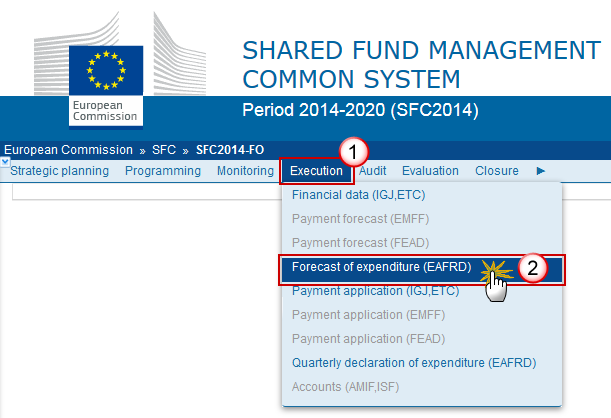
Task: Open the Monitoring menu
Action: [245, 171]
